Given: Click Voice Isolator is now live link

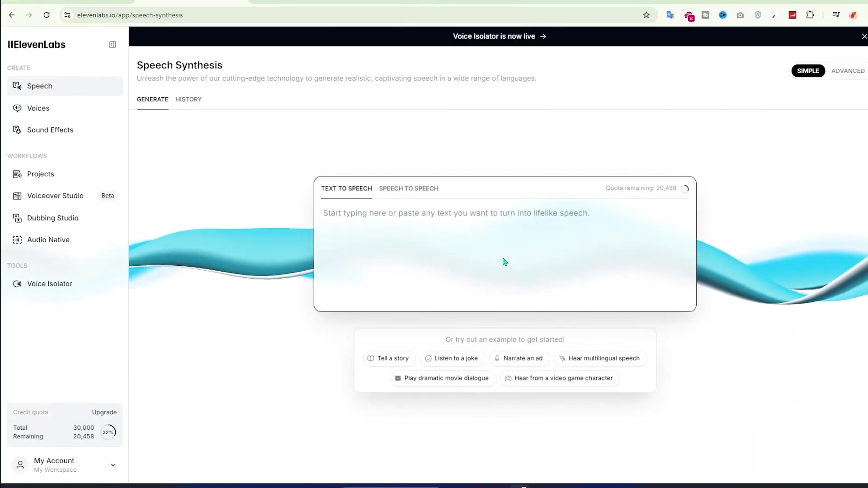Looking at the screenshot, I should coord(499,36).
